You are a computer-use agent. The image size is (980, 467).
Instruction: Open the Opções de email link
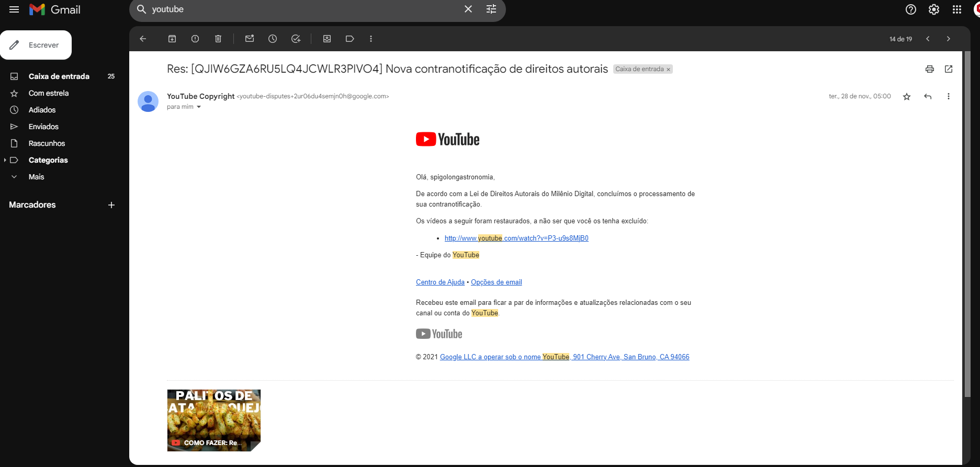tap(497, 282)
